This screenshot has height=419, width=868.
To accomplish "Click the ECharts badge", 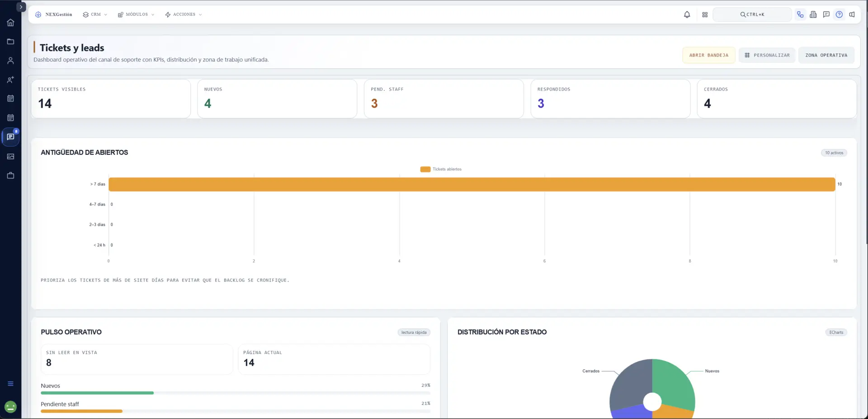I will 836,333.
